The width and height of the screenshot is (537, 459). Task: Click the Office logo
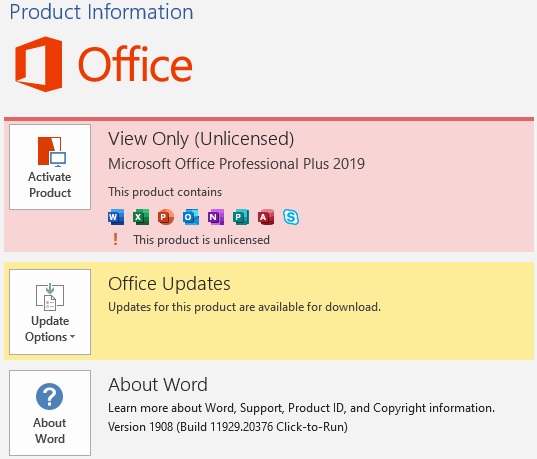pyautogui.click(x=104, y=64)
